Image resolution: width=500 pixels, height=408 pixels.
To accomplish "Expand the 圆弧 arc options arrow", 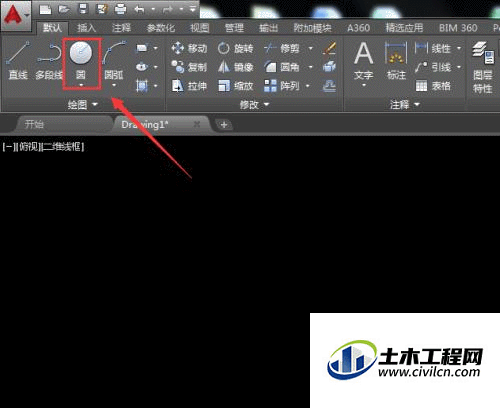I will click(x=114, y=85).
